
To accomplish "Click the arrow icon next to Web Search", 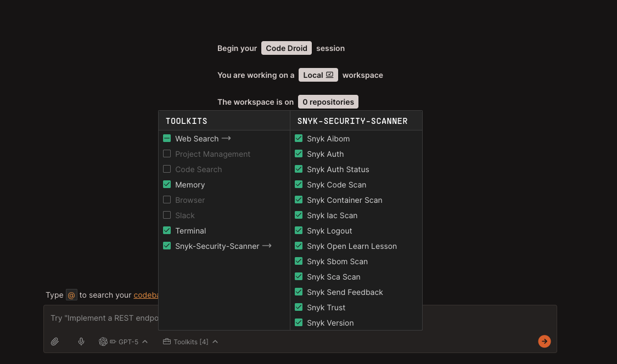I will pos(226,139).
